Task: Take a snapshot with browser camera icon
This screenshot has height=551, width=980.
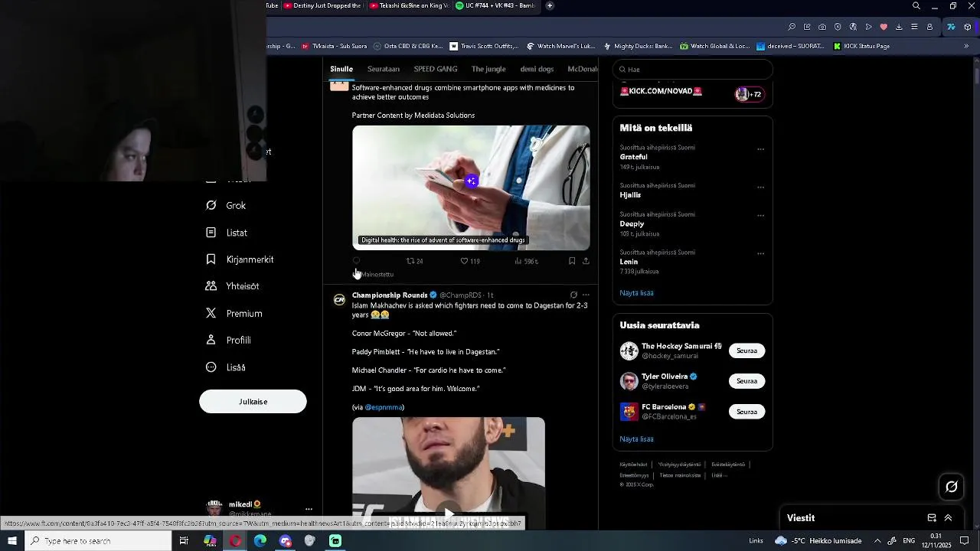Action: pyautogui.click(x=822, y=27)
